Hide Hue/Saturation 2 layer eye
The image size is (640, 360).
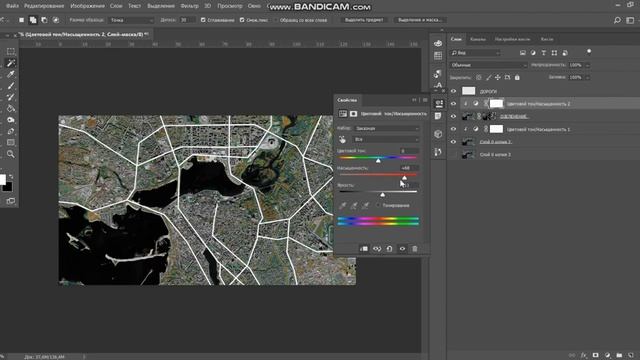point(453,104)
